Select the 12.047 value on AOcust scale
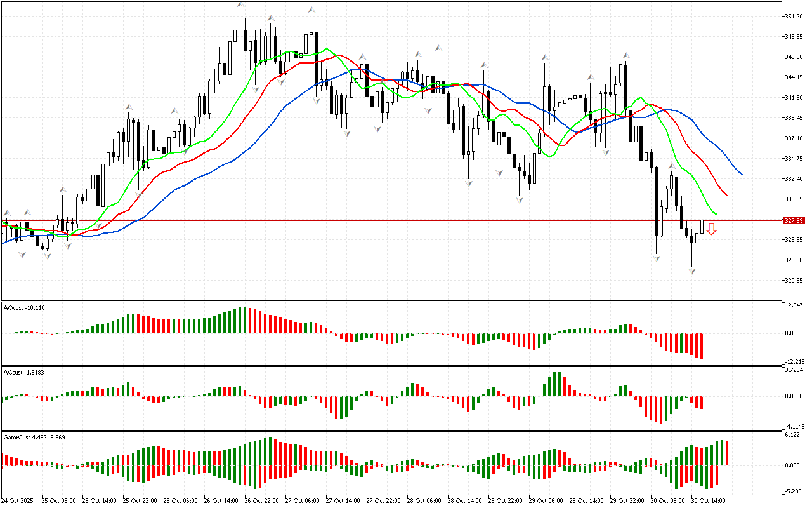Screen dimensions: 812x508 point(793,306)
